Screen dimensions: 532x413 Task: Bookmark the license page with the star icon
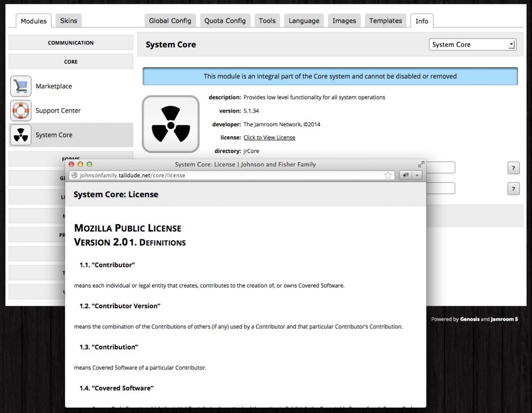click(388, 175)
